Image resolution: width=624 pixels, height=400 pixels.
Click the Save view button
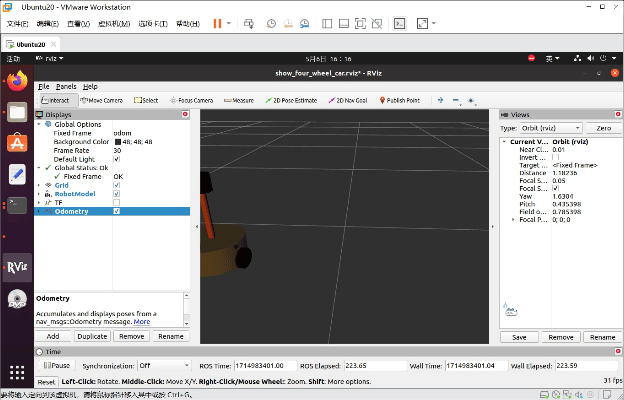click(519, 337)
